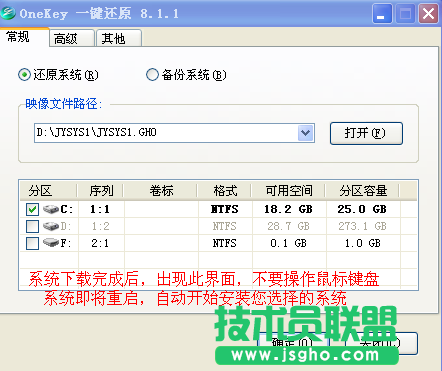Viewport: 442px width, 371px height.
Task: Click the 可用空间 column header
Action: (289, 191)
